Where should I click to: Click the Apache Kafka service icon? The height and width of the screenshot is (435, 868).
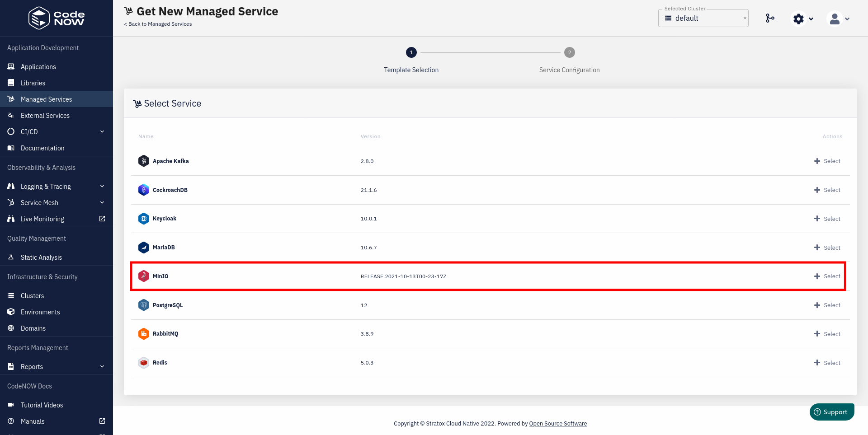144,161
